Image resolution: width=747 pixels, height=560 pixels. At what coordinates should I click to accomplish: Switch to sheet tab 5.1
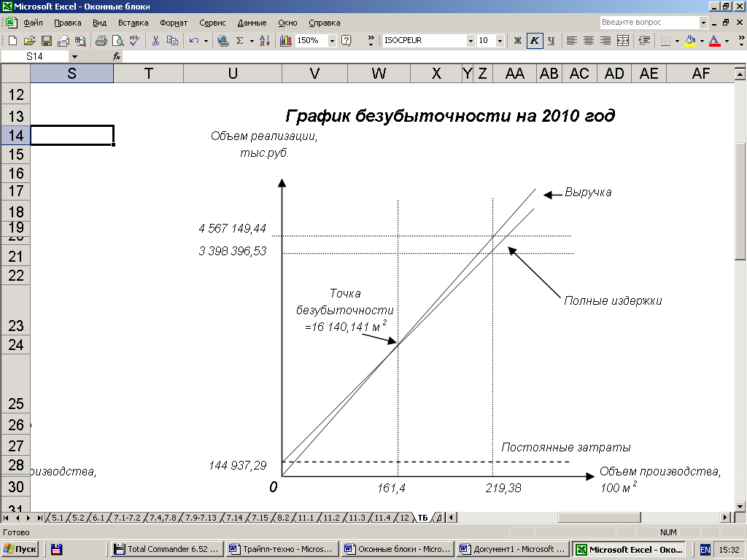coord(57,518)
